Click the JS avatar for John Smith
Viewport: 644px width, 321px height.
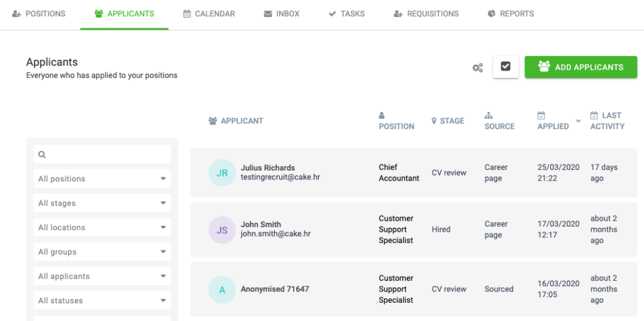click(x=222, y=230)
